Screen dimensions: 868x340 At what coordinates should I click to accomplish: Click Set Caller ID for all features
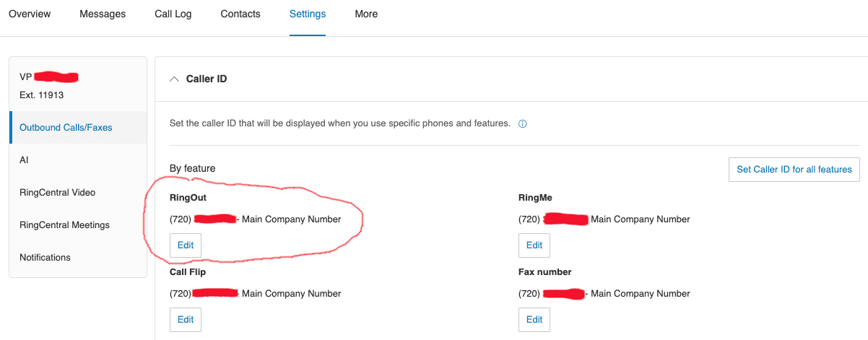[794, 170]
